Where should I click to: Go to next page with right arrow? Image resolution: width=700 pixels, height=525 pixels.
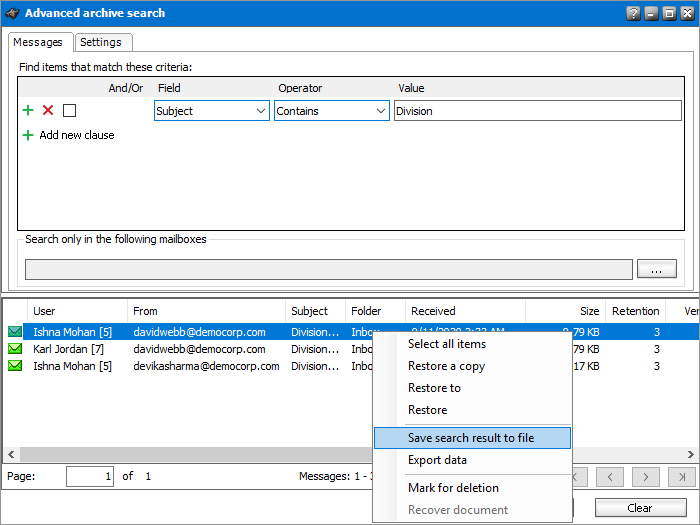click(646, 477)
